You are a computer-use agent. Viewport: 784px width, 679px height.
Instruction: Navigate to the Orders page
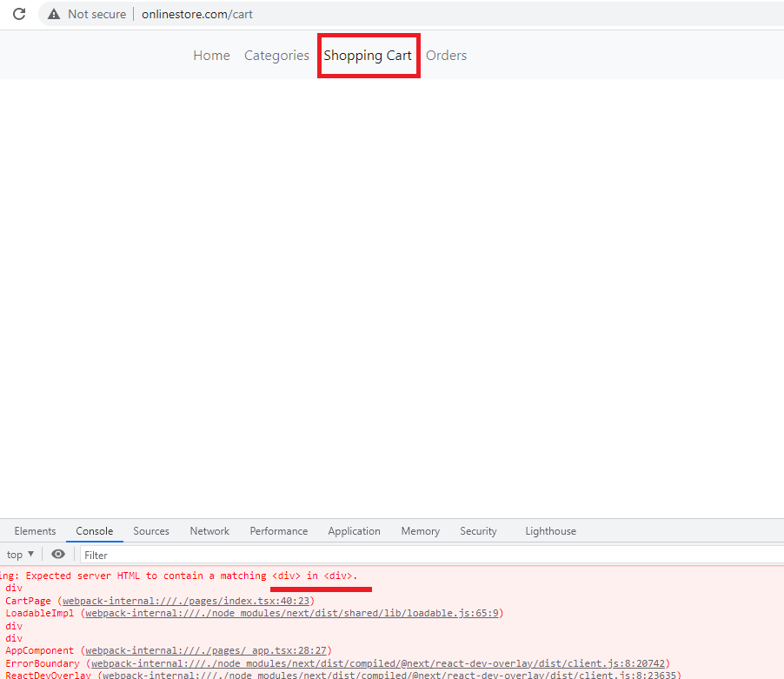(x=446, y=56)
